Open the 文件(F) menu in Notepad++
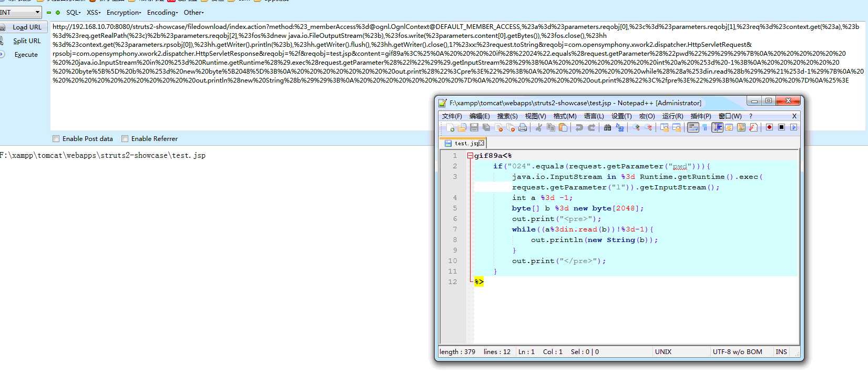The width and height of the screenshot is (868, 373). pyautogui.click(x=452, y=116)
